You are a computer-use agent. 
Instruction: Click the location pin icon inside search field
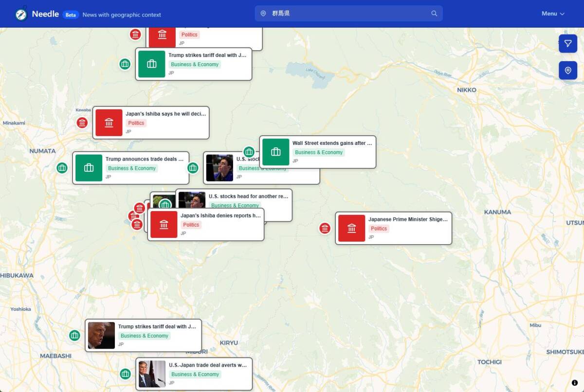click(263, 14)
